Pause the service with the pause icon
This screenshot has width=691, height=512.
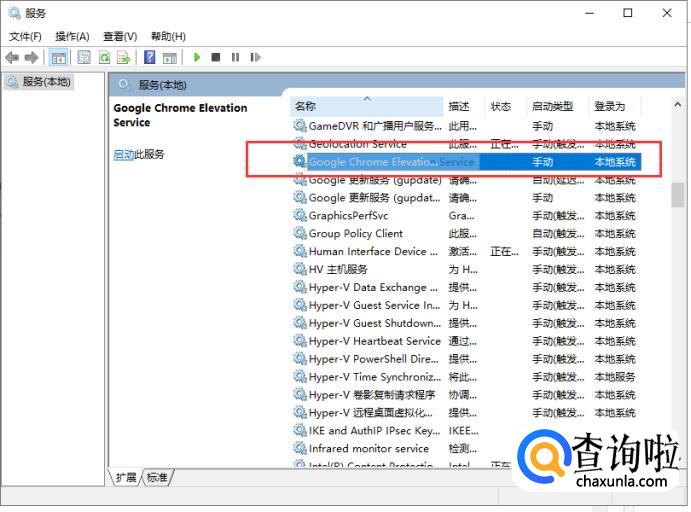tap(235, 57)
